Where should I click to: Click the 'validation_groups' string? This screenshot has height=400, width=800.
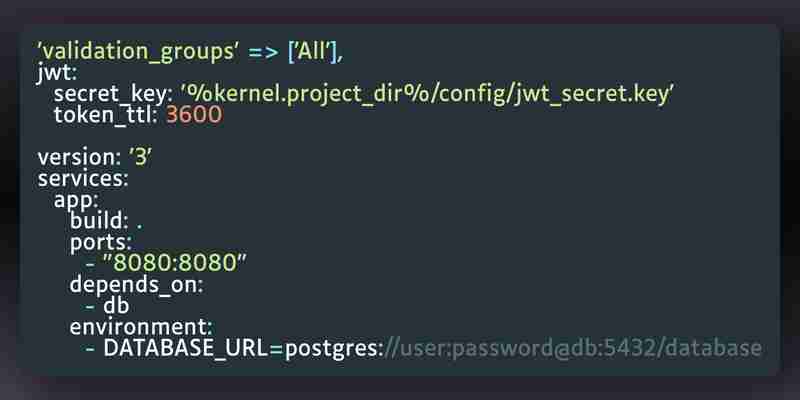coord(138,54)
